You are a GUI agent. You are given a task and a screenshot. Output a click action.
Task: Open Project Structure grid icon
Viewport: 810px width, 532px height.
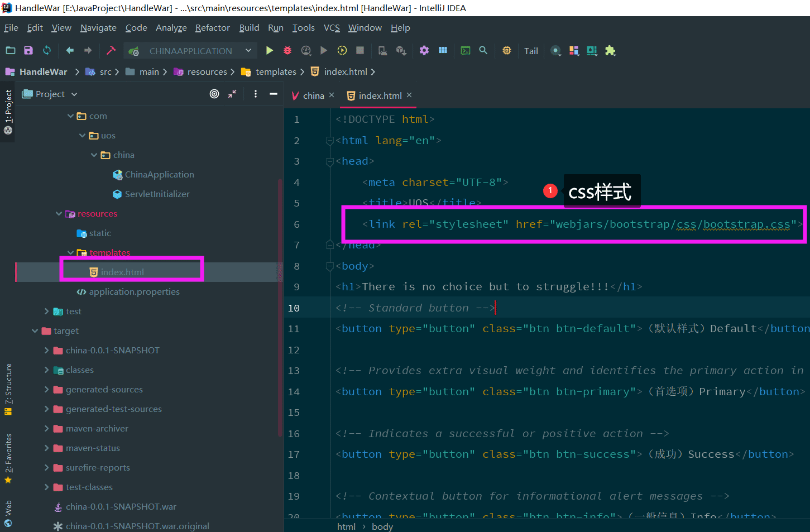[443, 50]
